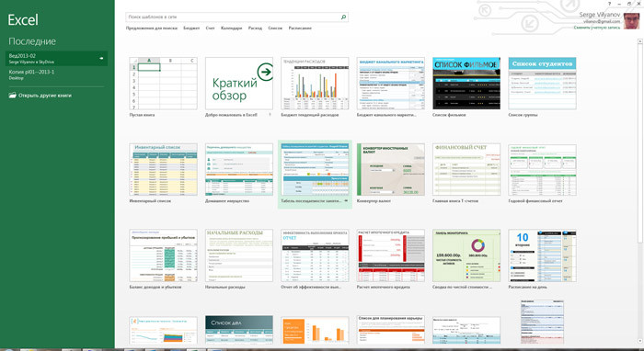644x351 pixels.
Task: Select the Начальные расходы template
Action: [239, 255]
